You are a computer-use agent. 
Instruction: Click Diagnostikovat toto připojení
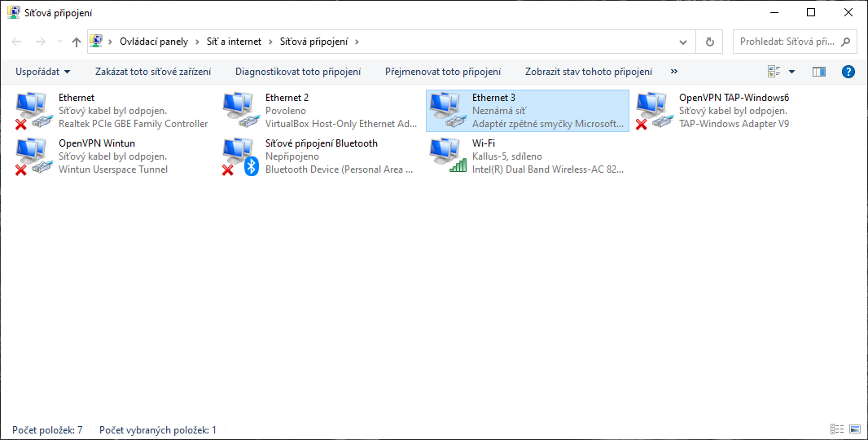pyautogui.click(x=298, y=72)
